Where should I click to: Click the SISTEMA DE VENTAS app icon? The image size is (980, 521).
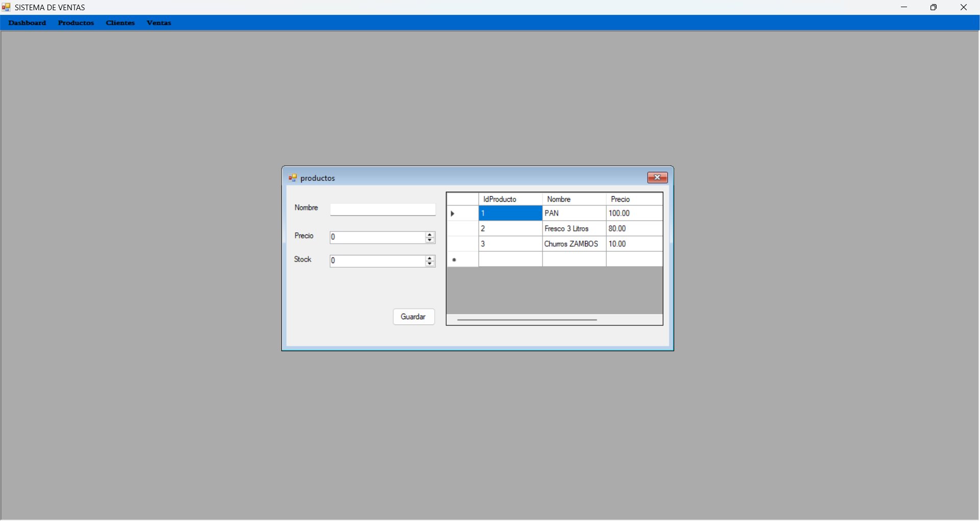(x=7, y=7)
